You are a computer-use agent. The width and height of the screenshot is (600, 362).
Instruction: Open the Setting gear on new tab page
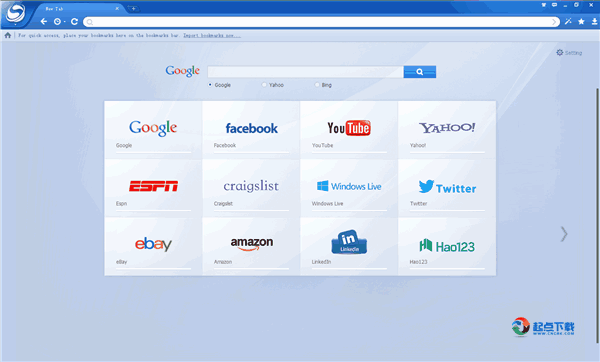[569, 52]
